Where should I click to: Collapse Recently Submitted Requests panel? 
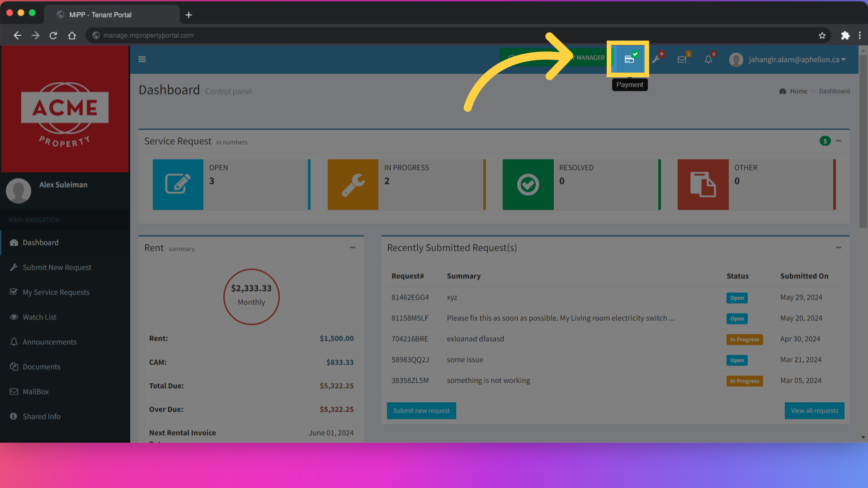click(x=839, y=248)
